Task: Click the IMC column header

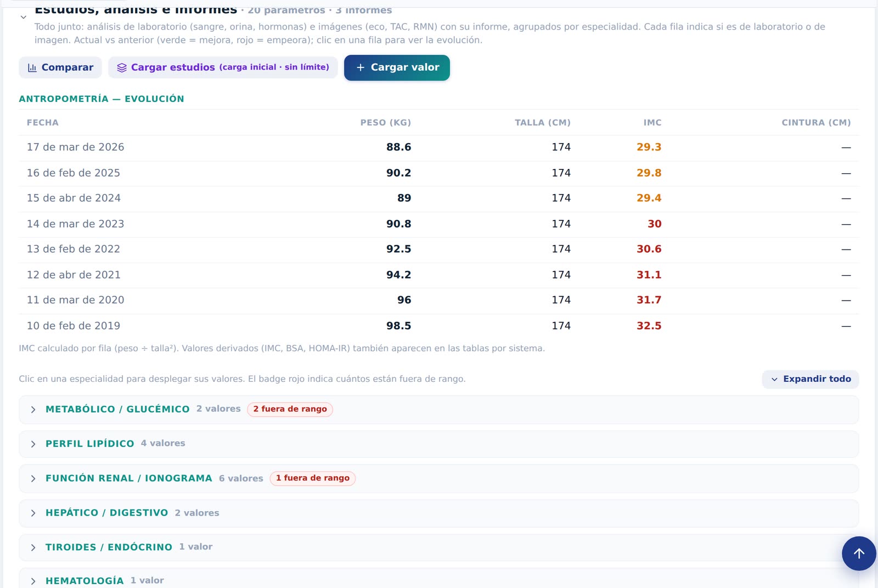Action: coord(652,123)
